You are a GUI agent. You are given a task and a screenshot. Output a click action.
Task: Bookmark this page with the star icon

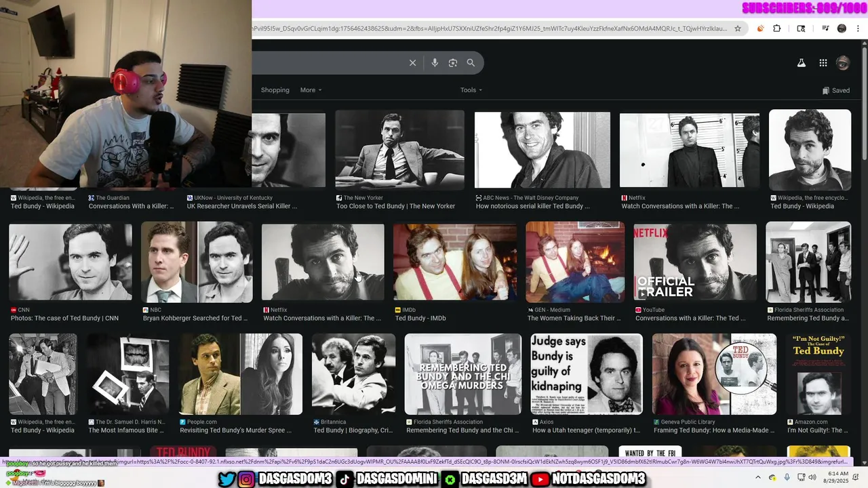pyautogui.click(x=738, y=28)
